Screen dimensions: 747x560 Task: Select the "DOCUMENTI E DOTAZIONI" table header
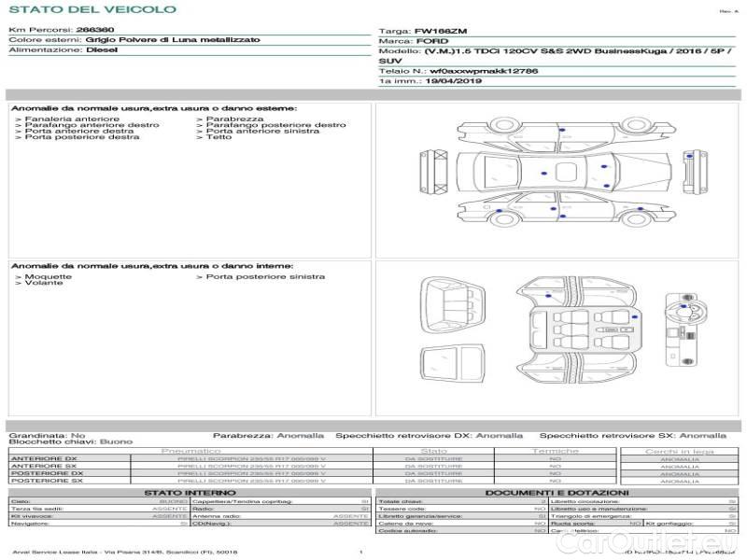click(x=557, y=493)
